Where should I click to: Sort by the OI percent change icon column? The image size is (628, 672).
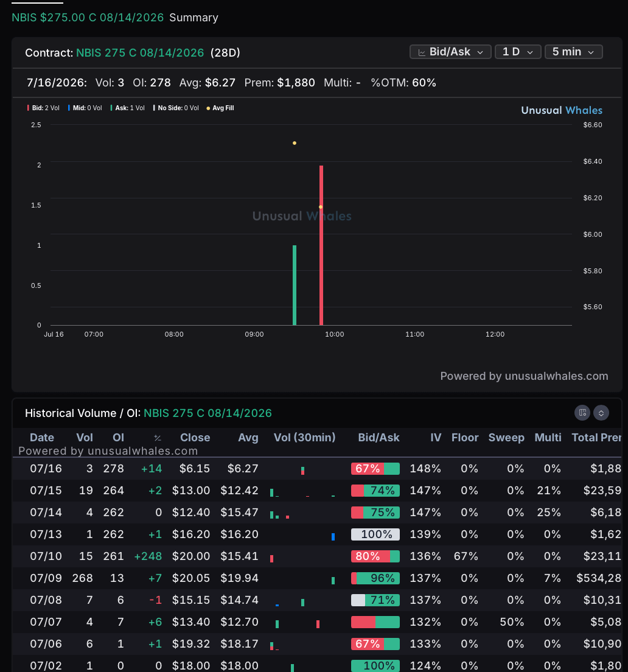[158, 438]
